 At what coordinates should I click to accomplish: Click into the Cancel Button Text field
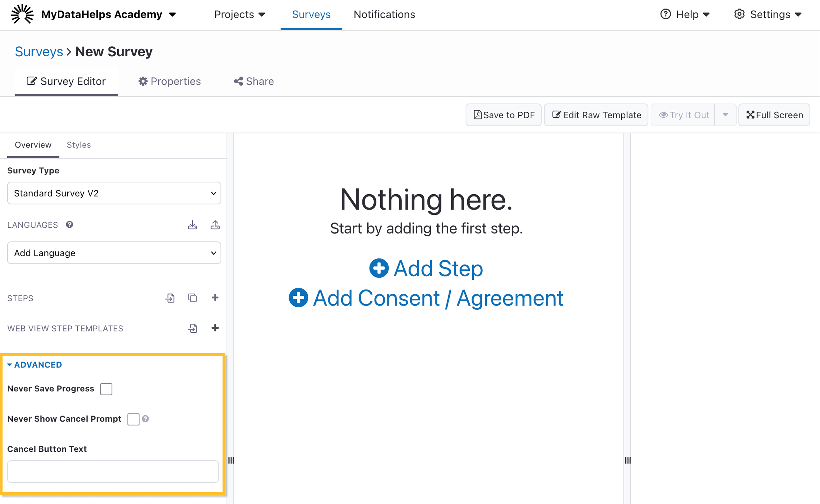click(x=113, y=471)
